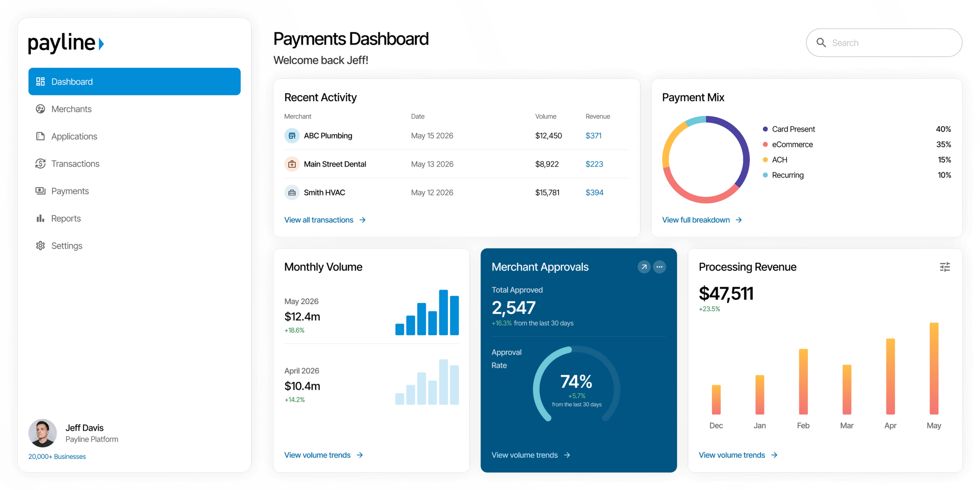Screen dimensions: 980x490
Task: Click the Recurring teal legend dot
Action: tap(765, 175)
